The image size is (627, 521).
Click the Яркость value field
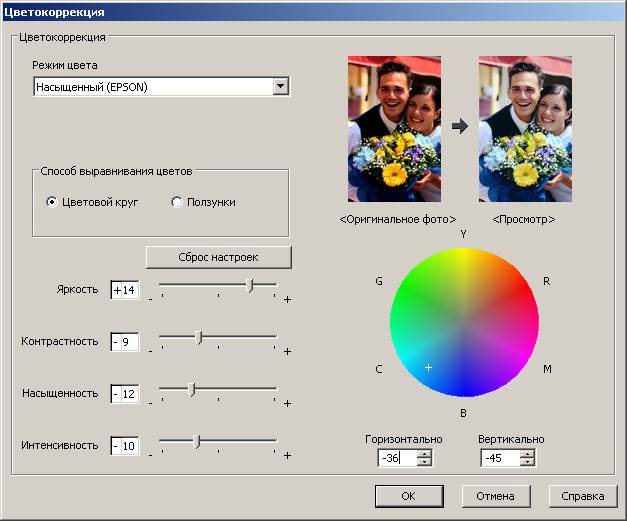(125, 289)
